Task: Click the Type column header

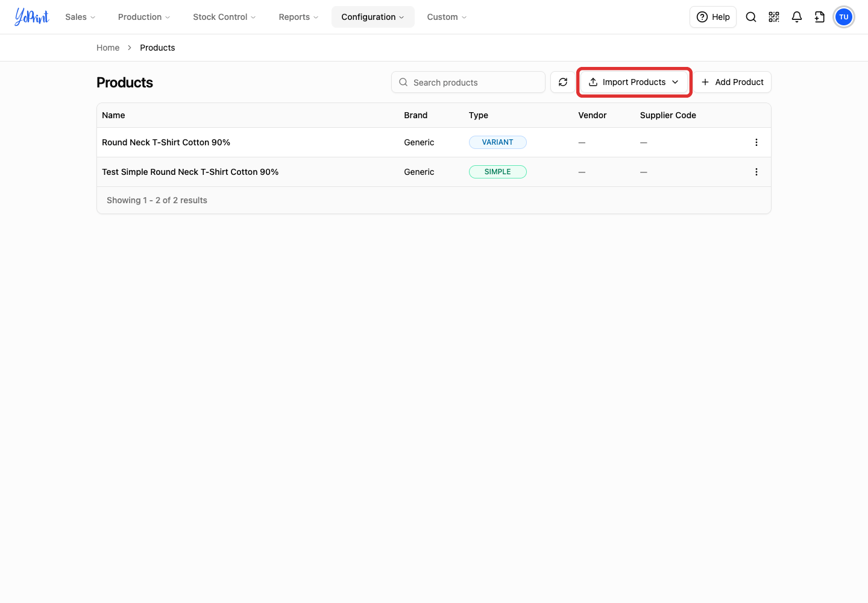Action: coord(479,115)
